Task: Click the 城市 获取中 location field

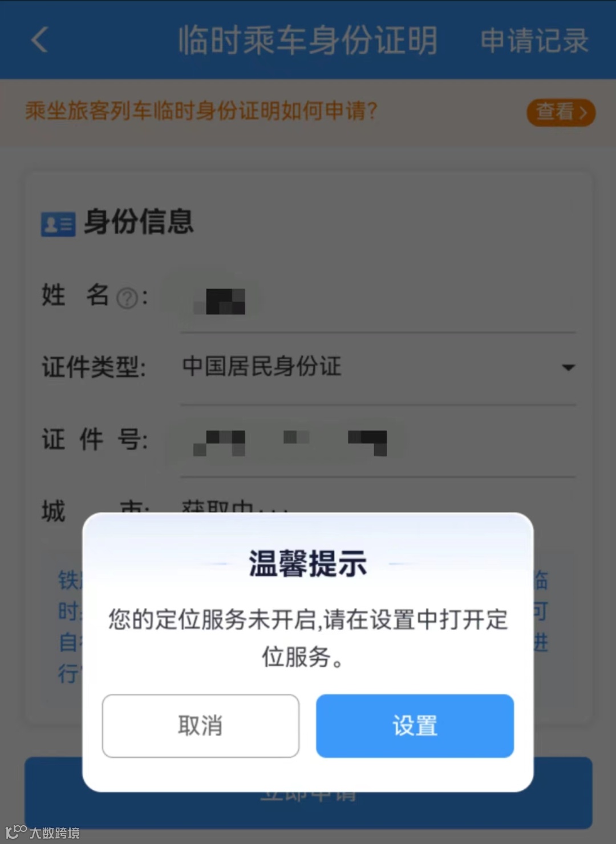Action: tap(378, 504)
